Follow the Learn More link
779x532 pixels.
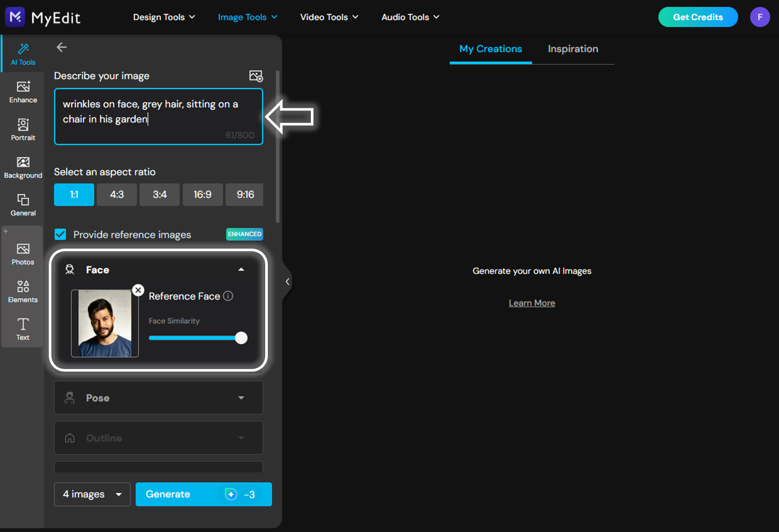pyautogui.click(x=532, y=303)
